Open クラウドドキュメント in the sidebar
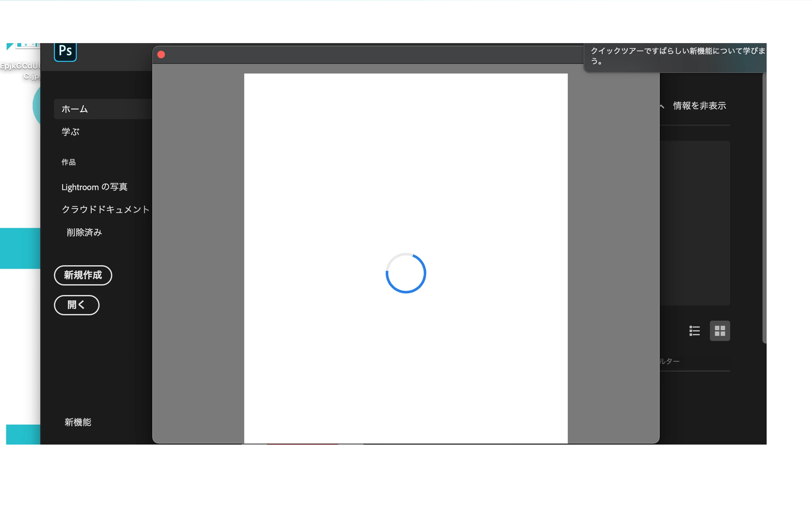The height and width of the screenshot is (507, 812). pos(105,209)
